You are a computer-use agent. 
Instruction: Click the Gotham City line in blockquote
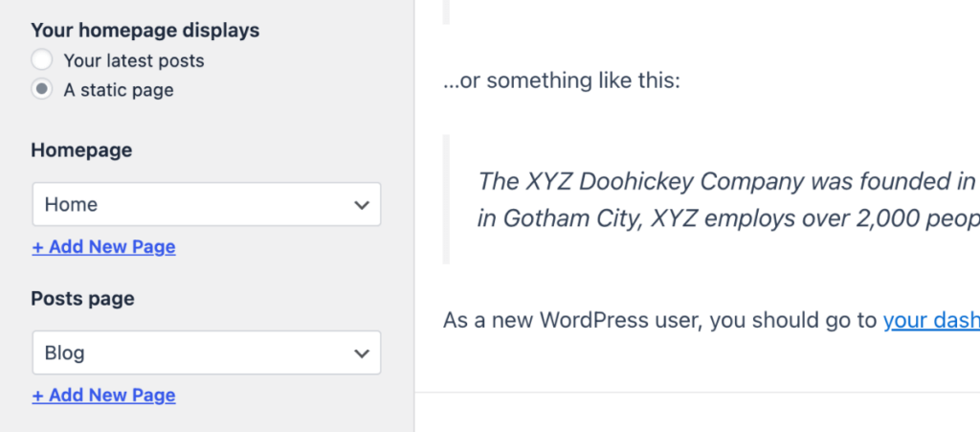point(728,218)
